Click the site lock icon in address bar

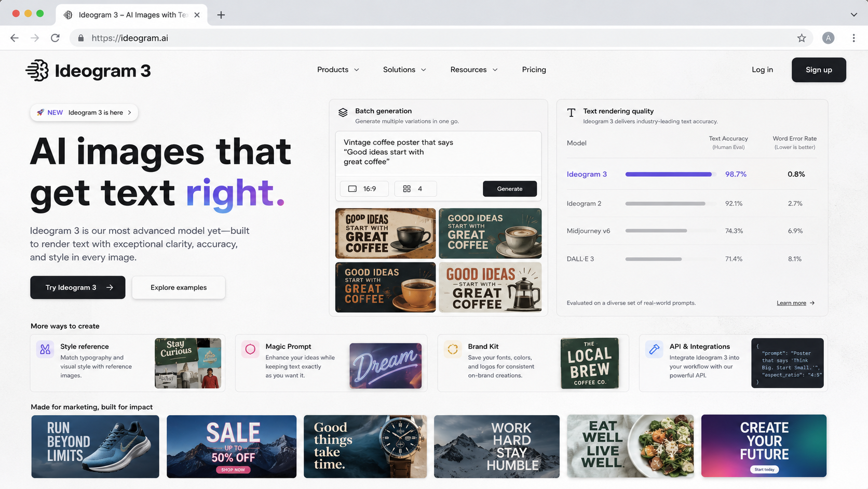pyautogui.click(x=80, y=38)
